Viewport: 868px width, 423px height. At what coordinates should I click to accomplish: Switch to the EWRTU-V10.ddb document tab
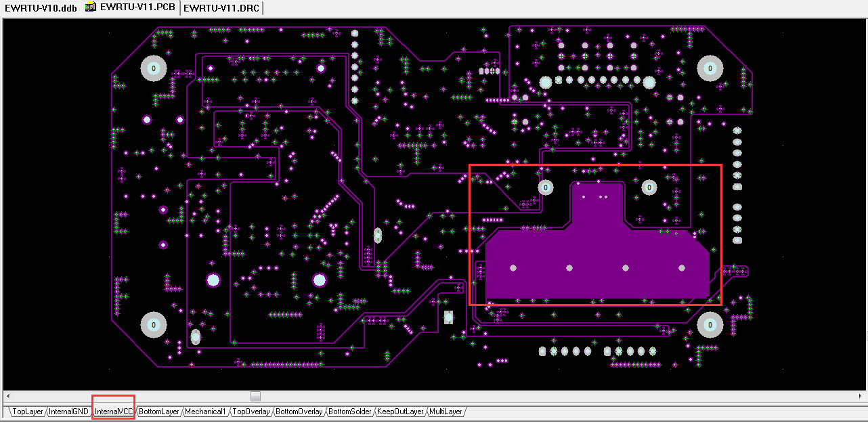[40, 7]
